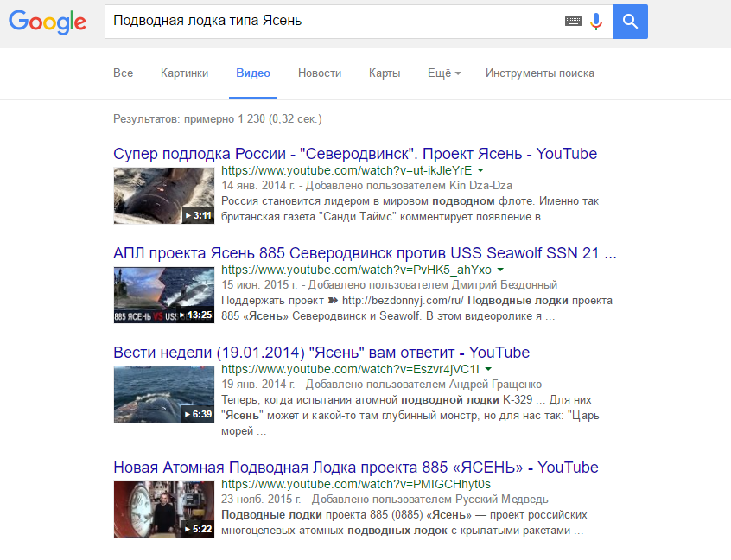The image size is (731, 560).
Task: Open the Новости tab
Action: [x=320, y=73]
